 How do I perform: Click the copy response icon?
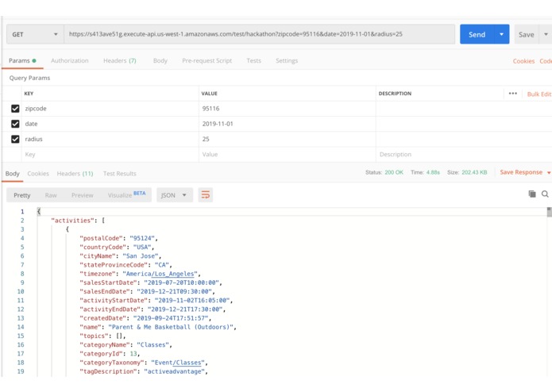[532, 194]
